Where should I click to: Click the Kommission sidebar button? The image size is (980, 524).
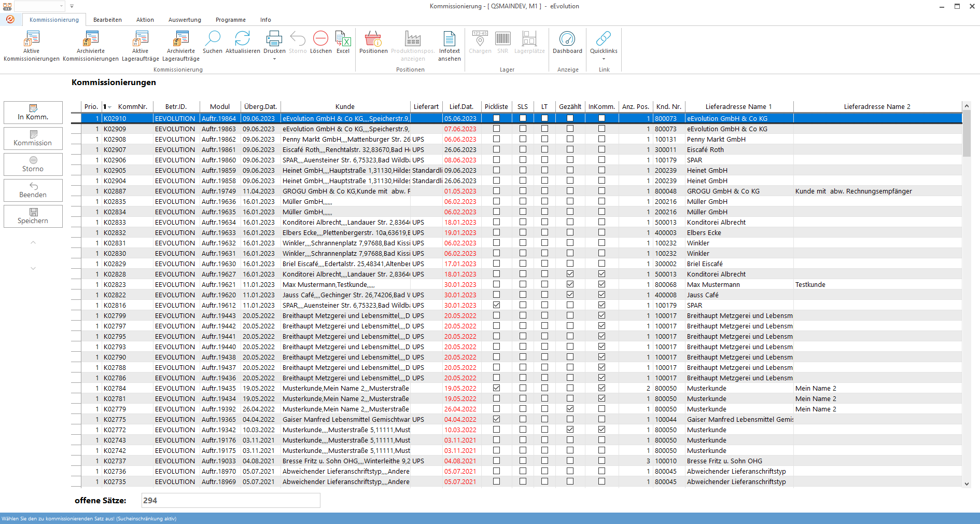point(33,138)
